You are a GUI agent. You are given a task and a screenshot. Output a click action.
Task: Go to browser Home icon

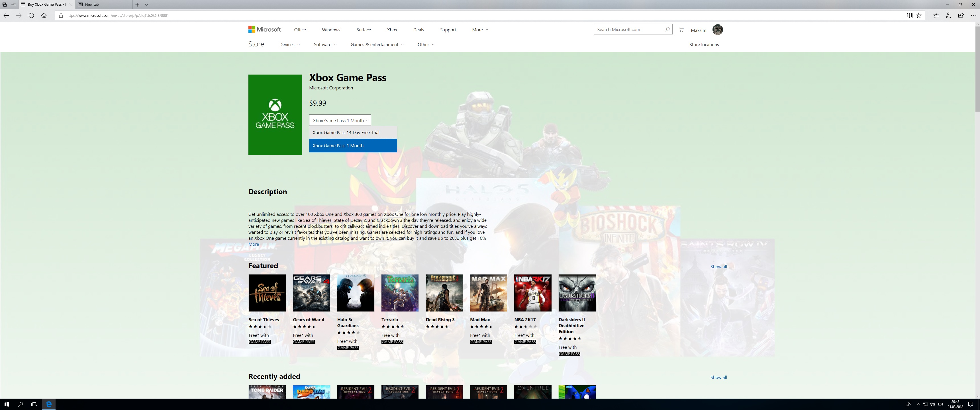click(x=44, y=16)
